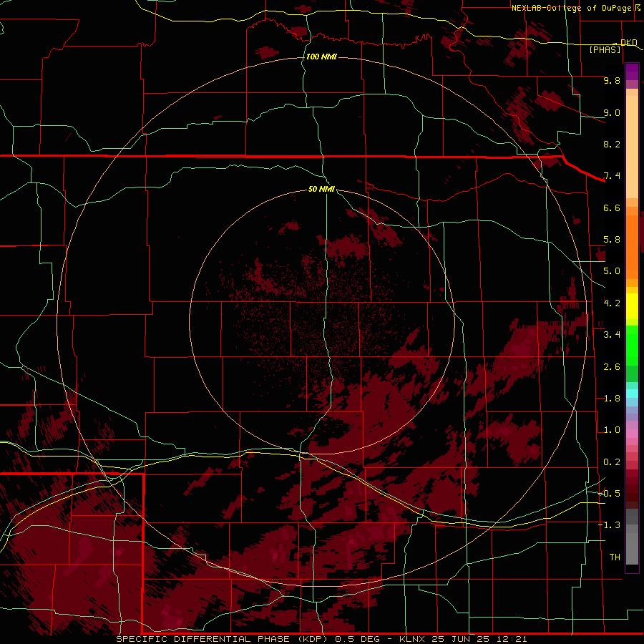Click the 4.2 value on the scale

tap(612, 303)
